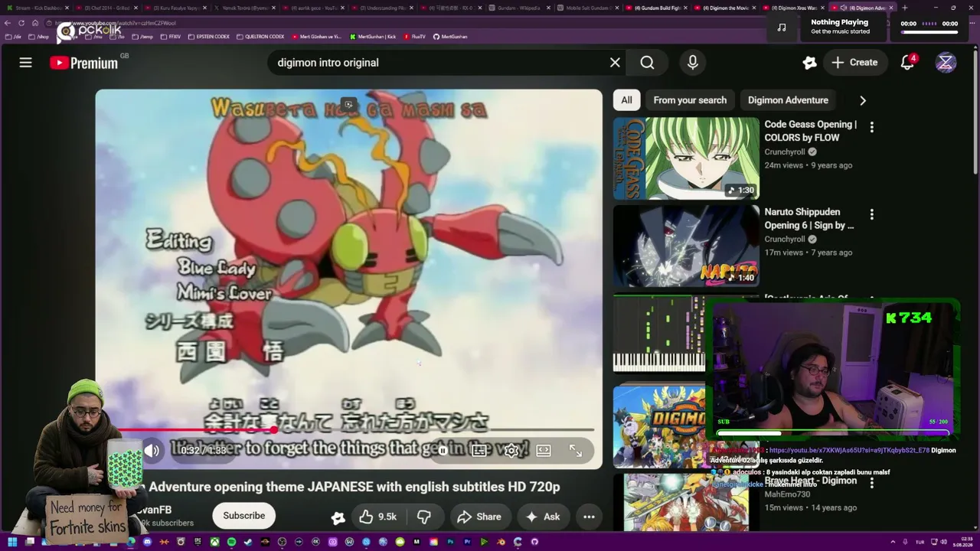The image size is (980, 551).
Task: Go to YouTube Premium home logo
Action: click(x=84, y=63)
